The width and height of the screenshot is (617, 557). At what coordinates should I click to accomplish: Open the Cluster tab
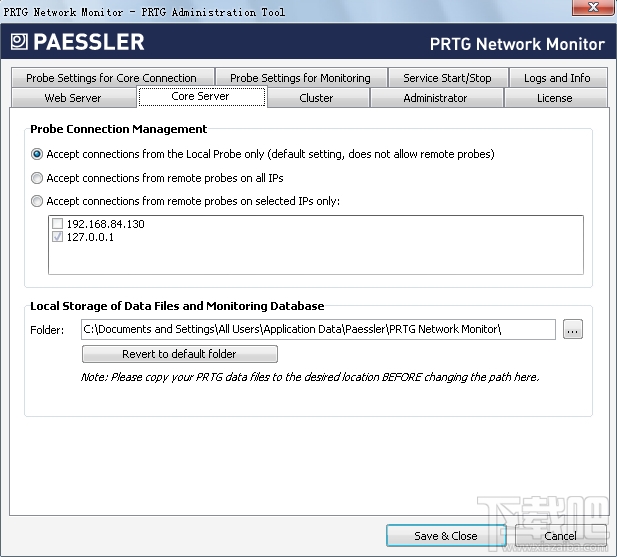pos(317,98)
